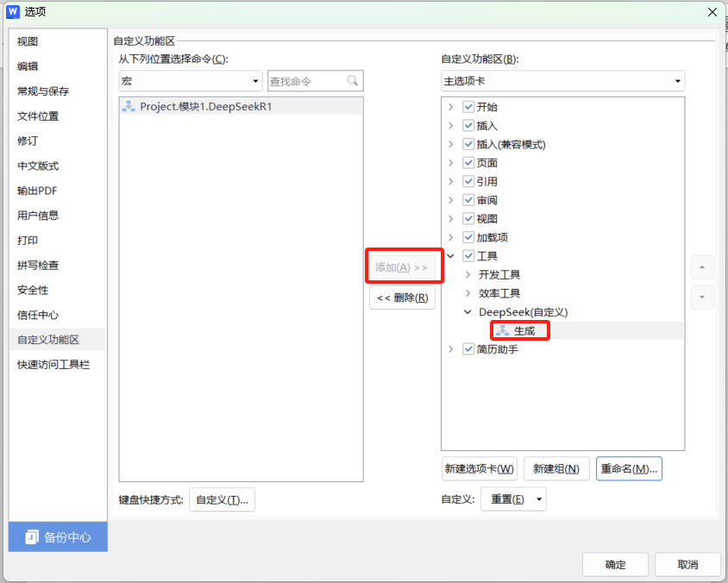The width and height of the screenshot is (728, 583).
Task: Uncheck the 工具 checkbox
Action: [x=468, y=256]
